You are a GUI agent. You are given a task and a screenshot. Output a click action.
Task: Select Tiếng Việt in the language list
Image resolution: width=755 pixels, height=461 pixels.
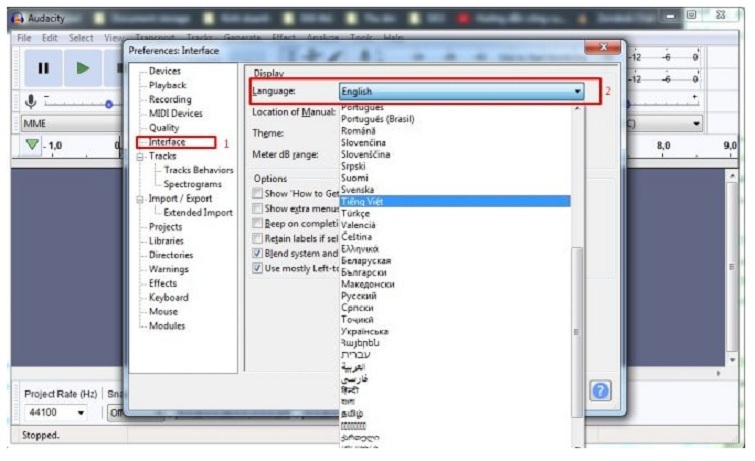361,201
